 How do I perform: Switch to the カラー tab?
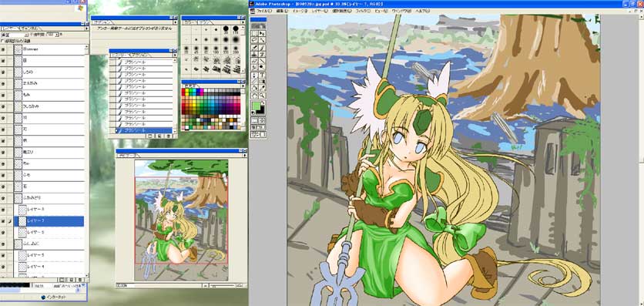[190, 22]
